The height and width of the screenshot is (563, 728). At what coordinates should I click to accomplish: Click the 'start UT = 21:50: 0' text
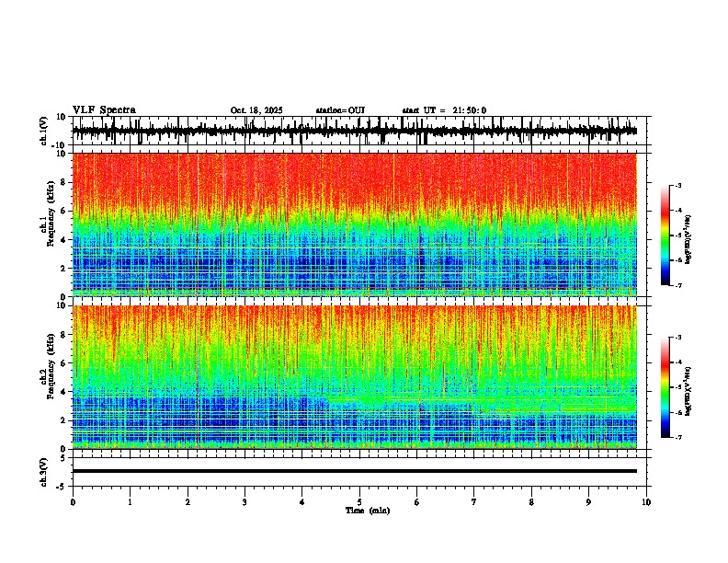point(444,110)
